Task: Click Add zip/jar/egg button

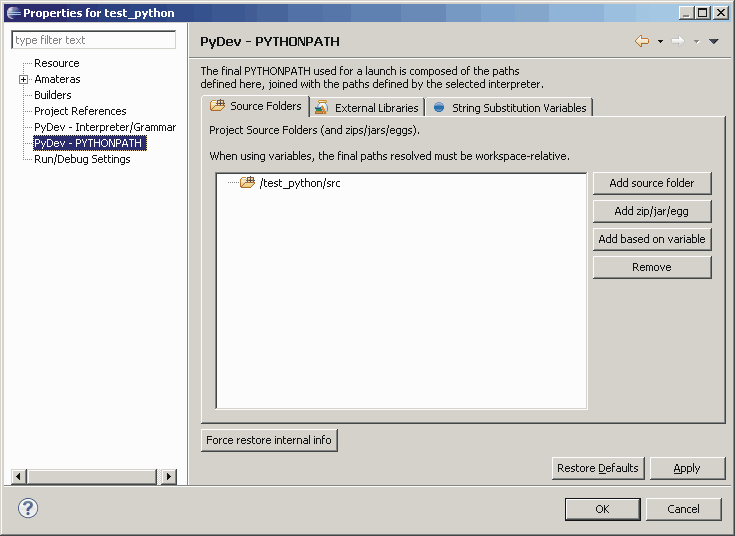Action: click(652, 211)
